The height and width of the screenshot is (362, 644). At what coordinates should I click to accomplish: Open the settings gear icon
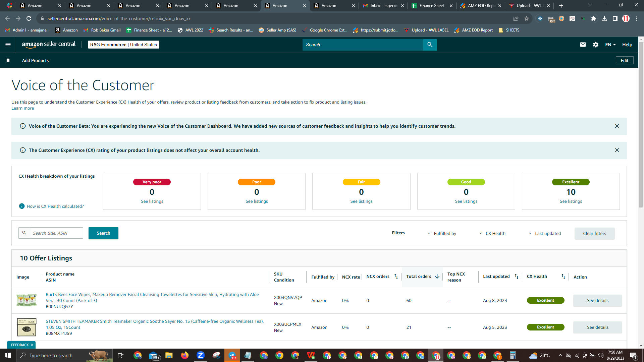click(x=596, y=45)
